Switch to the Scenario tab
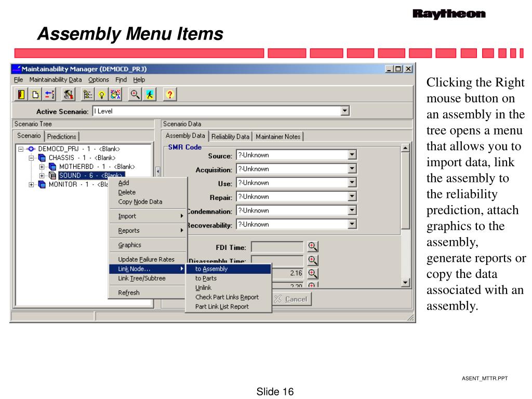The width and height of the screenshot is (532, 399). 29,136
